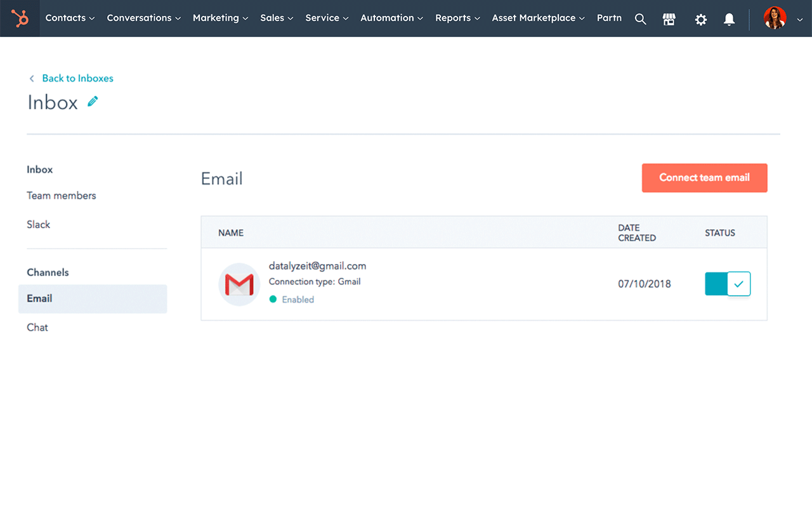Toggle the Enabled status for datalyzeit@gmail.com
The width and height of the screenshot is (812, 516).
(x=728, y=284)
